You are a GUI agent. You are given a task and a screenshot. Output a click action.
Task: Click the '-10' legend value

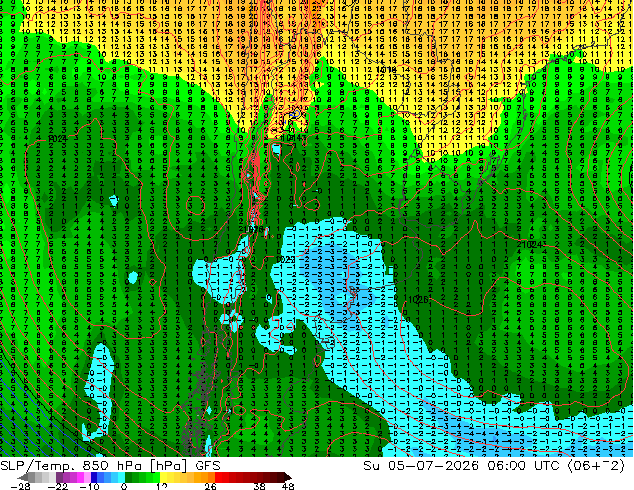pyautogui.click(x=89, y=486)
